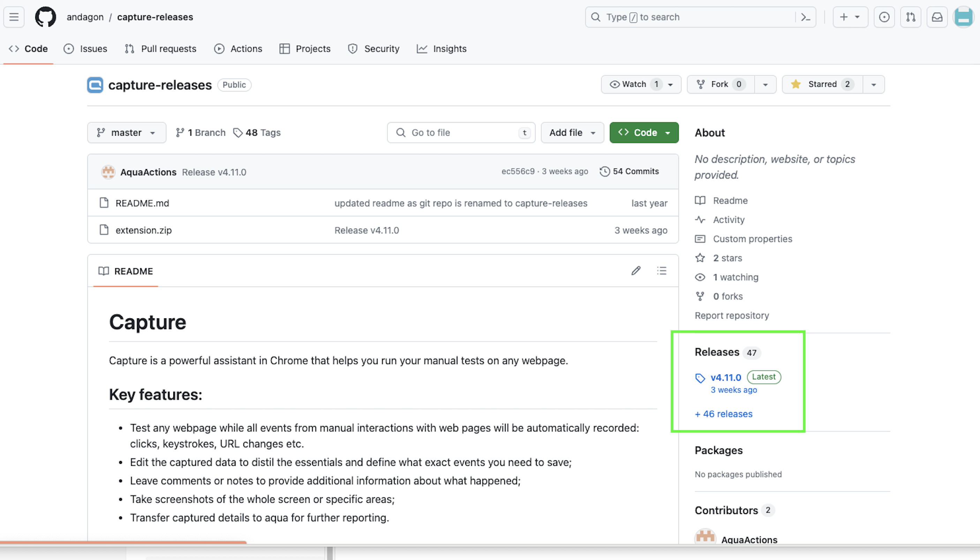Expand the master branch dropdown
Screen dimensions: 980x560
point(127,133)
